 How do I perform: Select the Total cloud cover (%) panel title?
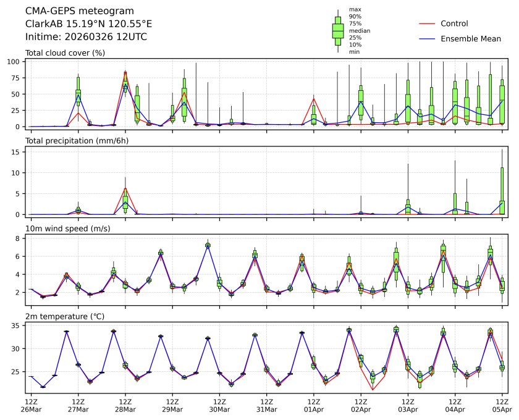(65, 52)
